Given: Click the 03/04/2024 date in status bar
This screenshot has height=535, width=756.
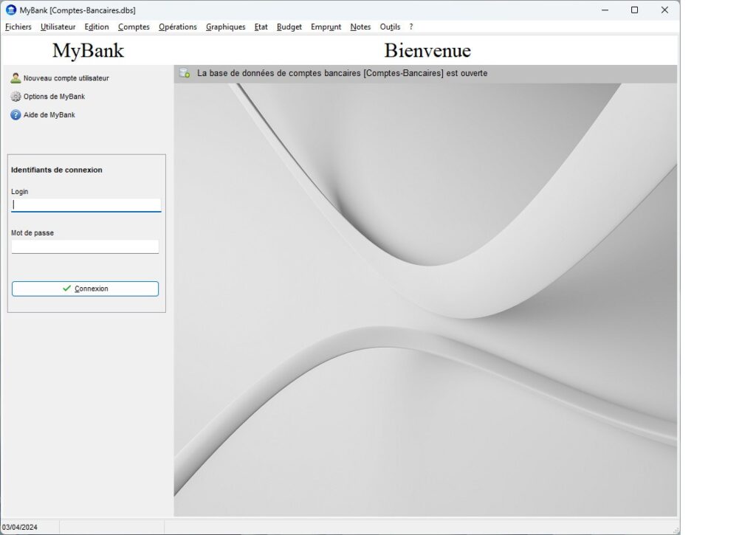Looking at the screenshot, I should (20, 528).
